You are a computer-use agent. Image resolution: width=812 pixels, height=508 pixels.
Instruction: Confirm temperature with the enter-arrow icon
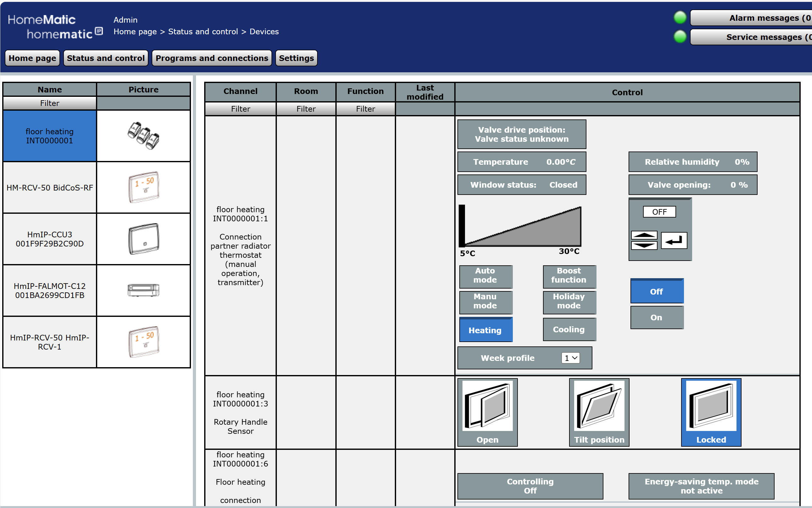pos(674,240)
